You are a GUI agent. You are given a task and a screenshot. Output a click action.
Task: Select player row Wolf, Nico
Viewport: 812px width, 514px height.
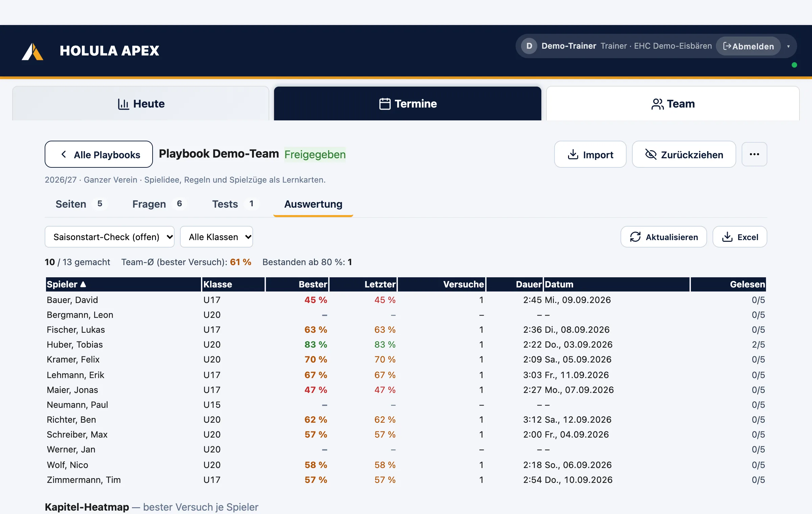[406, 465]
